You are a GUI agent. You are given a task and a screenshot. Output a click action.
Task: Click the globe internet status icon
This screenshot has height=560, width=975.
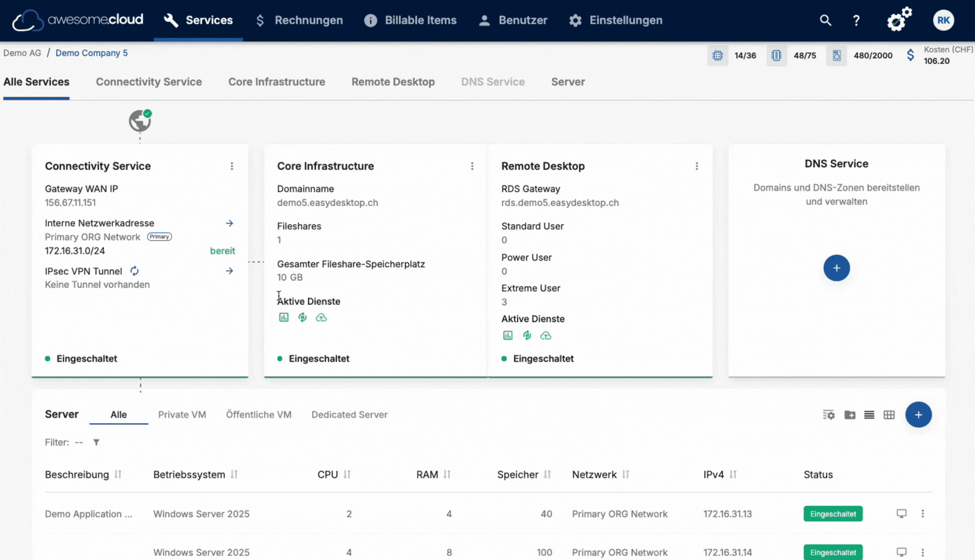[140, 121]
